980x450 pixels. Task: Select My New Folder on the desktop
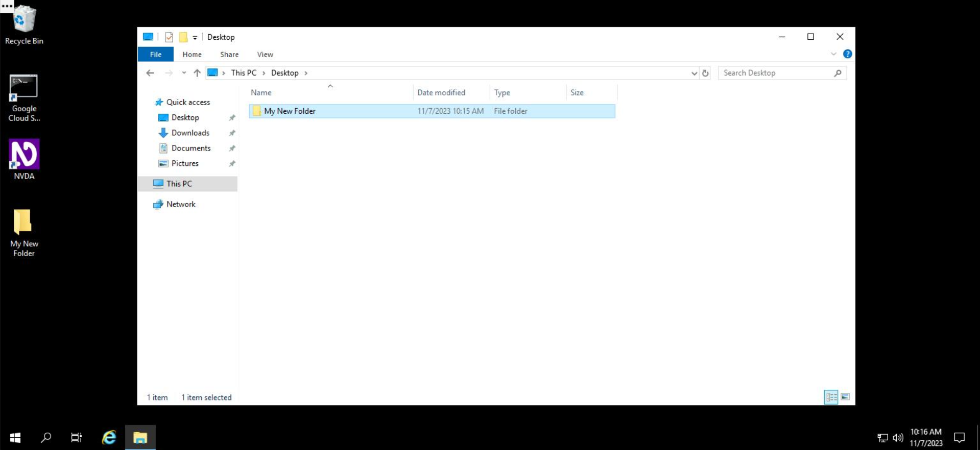tap(24, 233)
